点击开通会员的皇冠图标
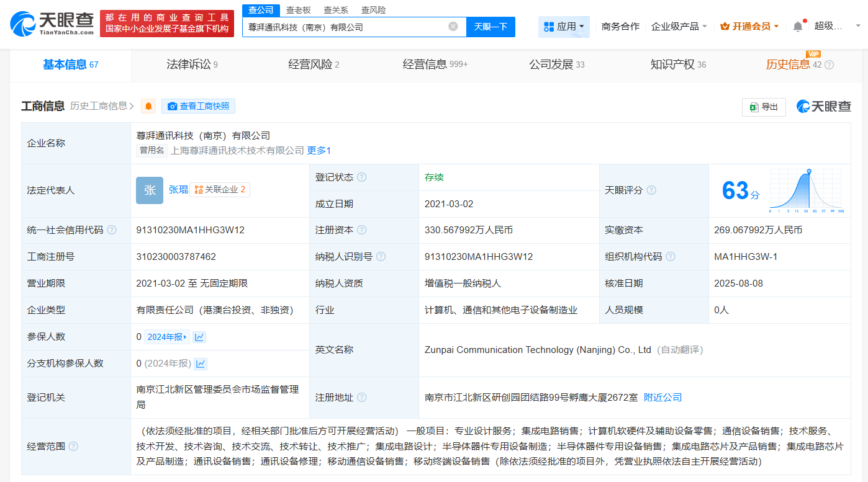The image size is (868, 482). [x=725, y=27]
